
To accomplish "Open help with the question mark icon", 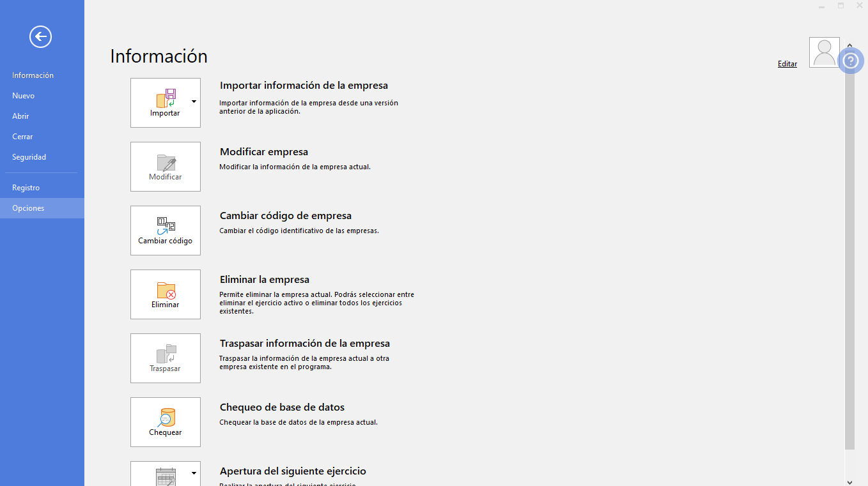I will [x=850, y=61].
